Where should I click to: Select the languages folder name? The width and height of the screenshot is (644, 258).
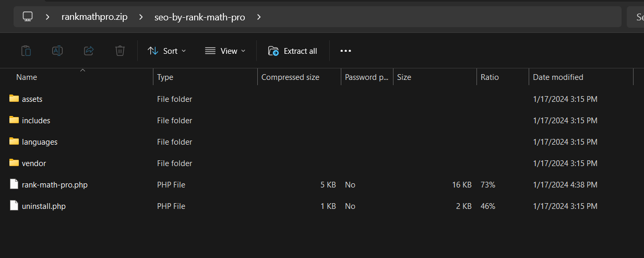(40, 142)
